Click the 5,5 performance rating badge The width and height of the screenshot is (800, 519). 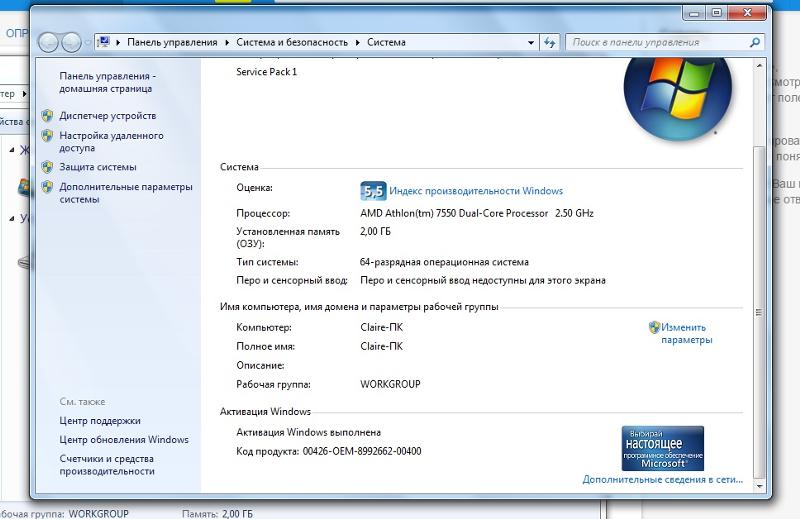(x=373, y=191)
